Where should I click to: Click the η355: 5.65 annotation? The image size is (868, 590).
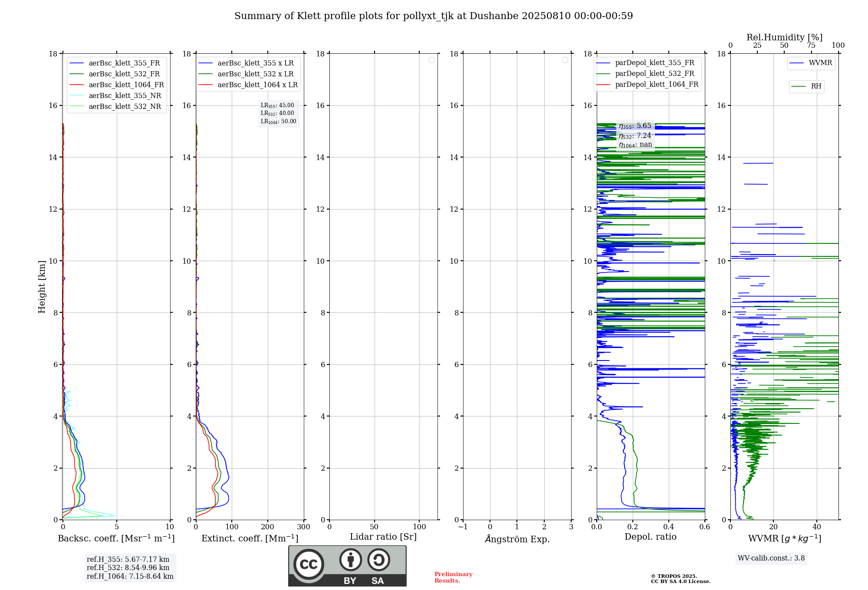(x=635, y=126)
